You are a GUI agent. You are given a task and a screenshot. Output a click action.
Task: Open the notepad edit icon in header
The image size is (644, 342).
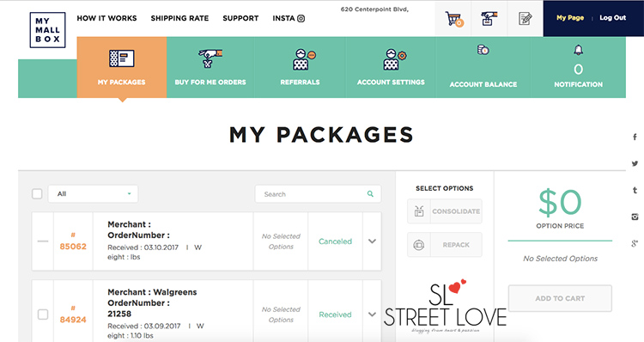coord(525,19)
